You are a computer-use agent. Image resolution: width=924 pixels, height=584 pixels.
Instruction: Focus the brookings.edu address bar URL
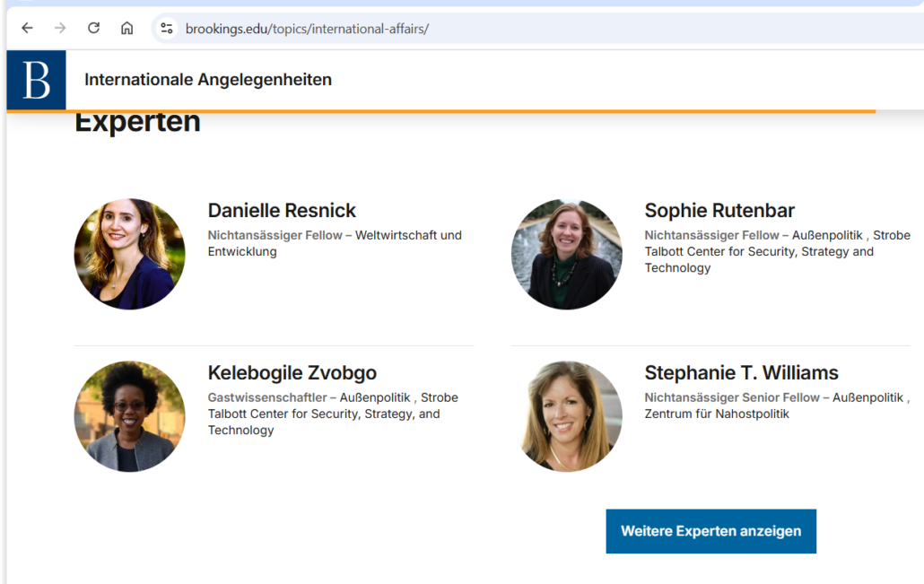(x=307, y=29)
